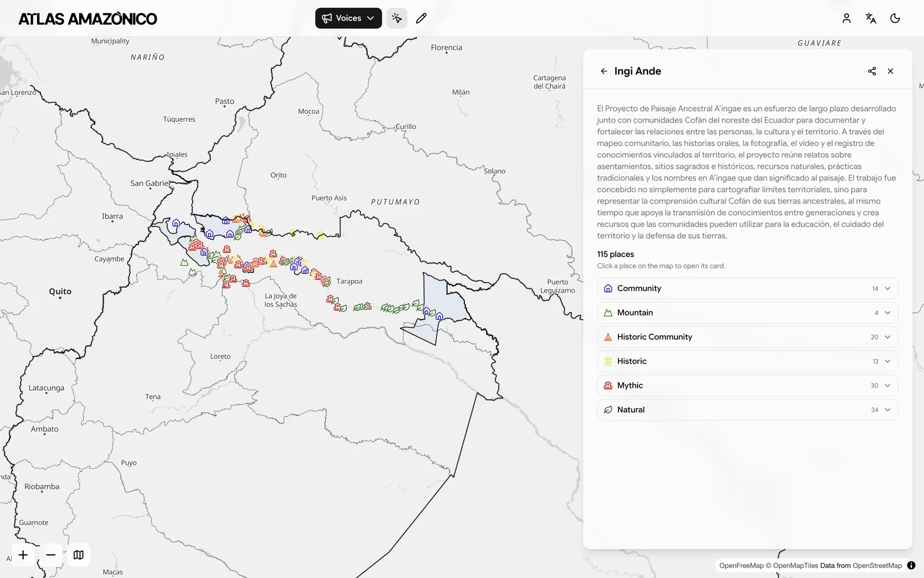Open the language translation menu

coord(871,18)
